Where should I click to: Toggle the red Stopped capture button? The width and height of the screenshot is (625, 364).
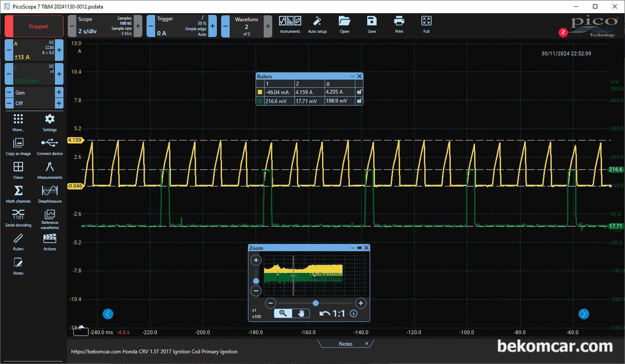pyautogui.click(x=34, y=26)
